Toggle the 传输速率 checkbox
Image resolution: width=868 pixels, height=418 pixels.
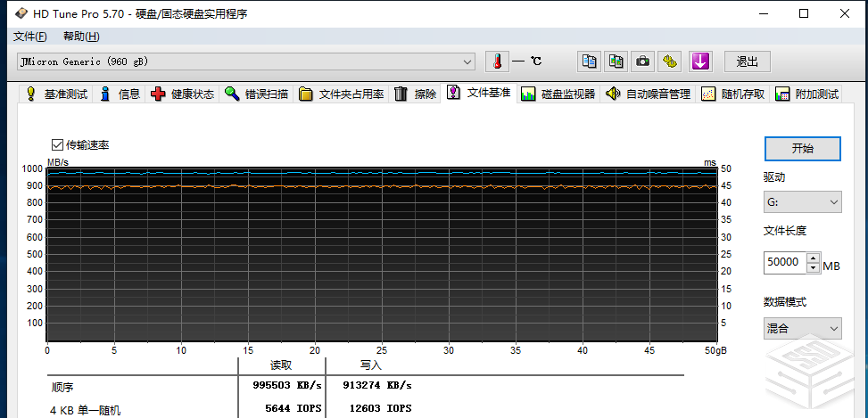(57, 145)
